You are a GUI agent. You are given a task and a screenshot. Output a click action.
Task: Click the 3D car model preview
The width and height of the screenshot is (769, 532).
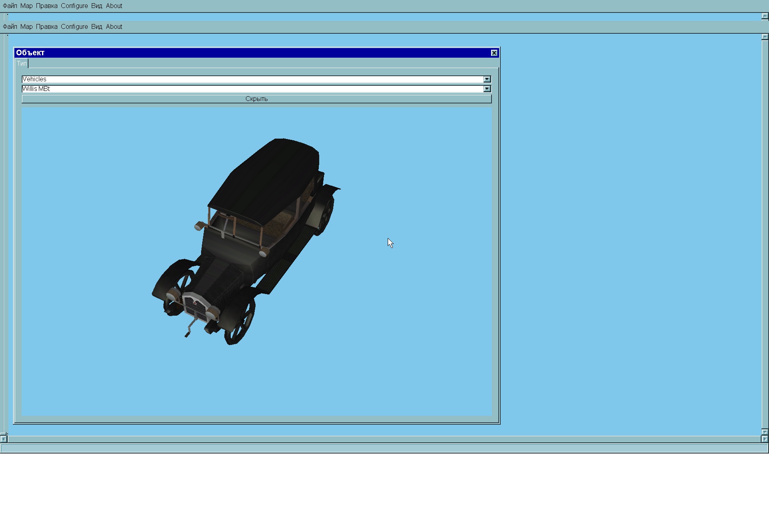tap(246, 242)
